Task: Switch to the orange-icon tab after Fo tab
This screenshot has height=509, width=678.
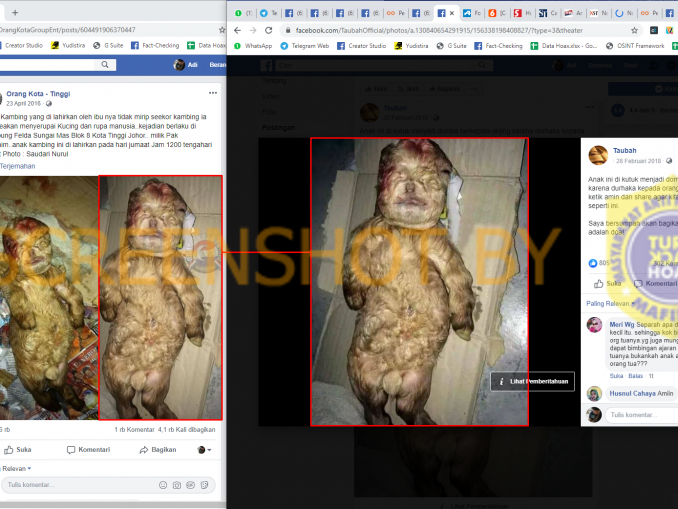Action: (x=497, y=13)
